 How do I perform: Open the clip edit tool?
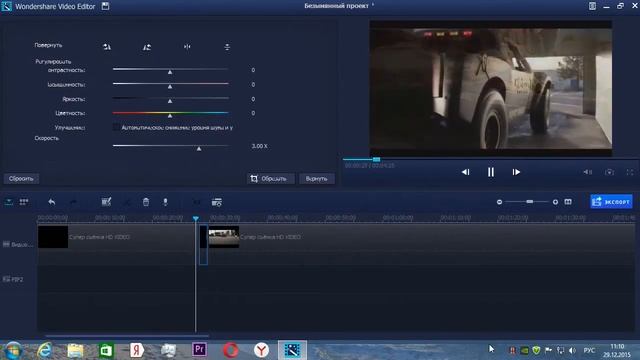[106, 202]
